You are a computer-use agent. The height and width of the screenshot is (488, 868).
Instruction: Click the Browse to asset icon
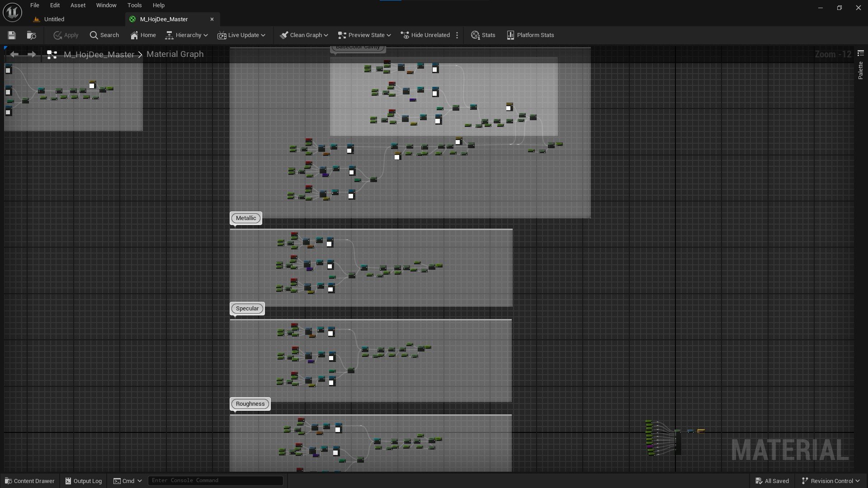(x=31, y=35)
